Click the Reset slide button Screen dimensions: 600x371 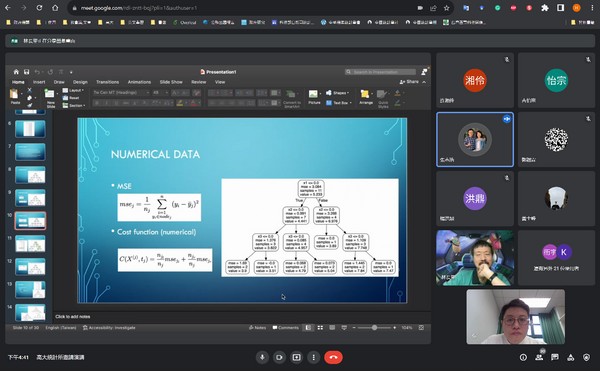coord(71,98)
